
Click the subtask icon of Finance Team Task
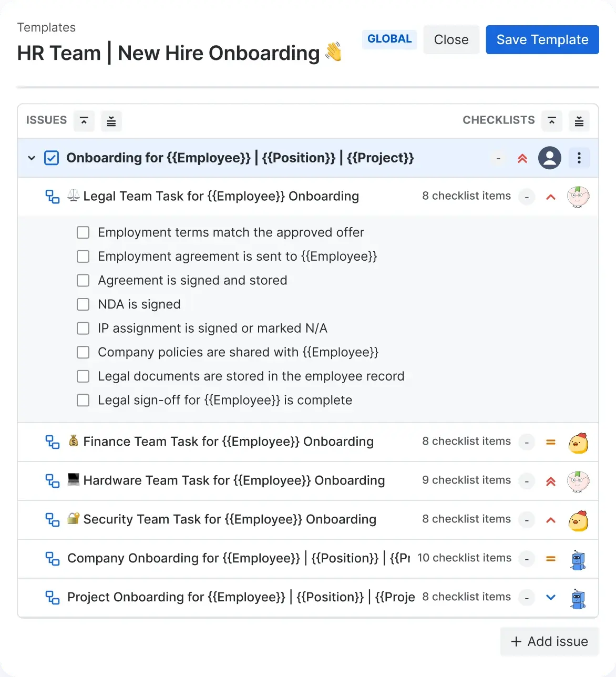(53, 442)
